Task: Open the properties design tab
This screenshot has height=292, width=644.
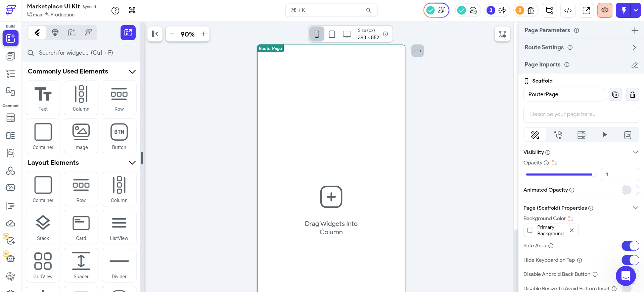Action: [535, 135]
